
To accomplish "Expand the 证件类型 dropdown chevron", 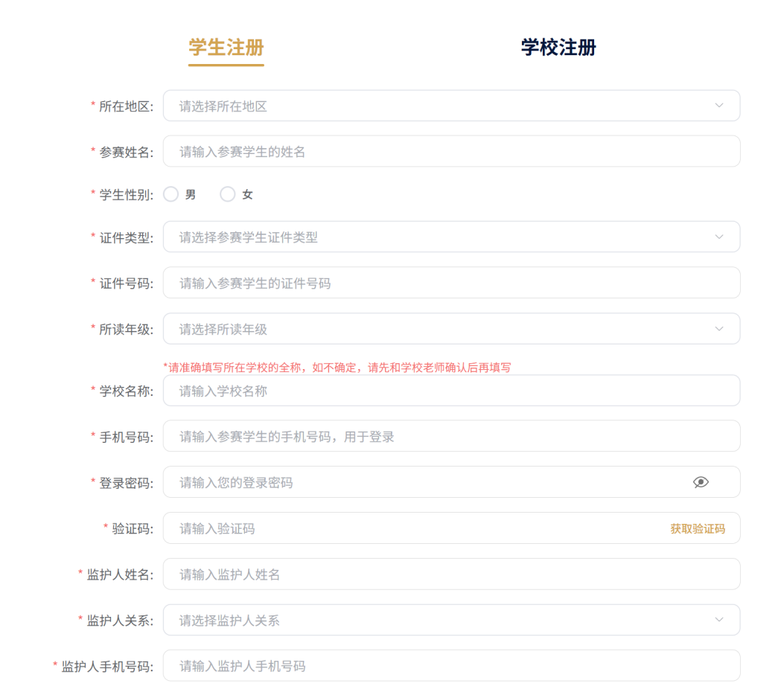I will pyautogui.click(x=718, y=237).
